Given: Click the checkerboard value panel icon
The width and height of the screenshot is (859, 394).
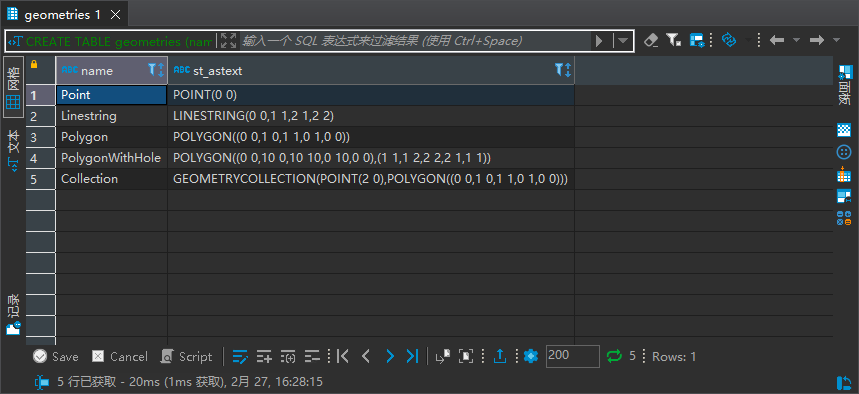Looking at the screenshot, I should pos(844,130).
